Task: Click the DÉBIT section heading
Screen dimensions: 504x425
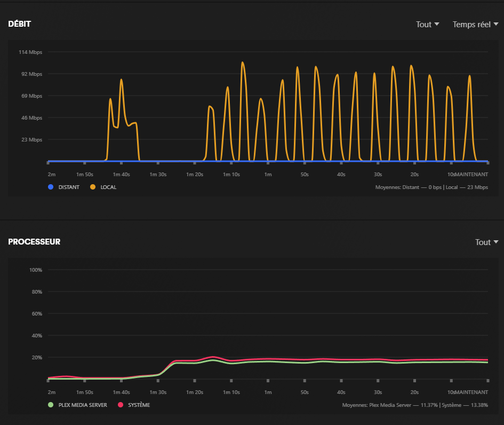Action: point(19,25)
